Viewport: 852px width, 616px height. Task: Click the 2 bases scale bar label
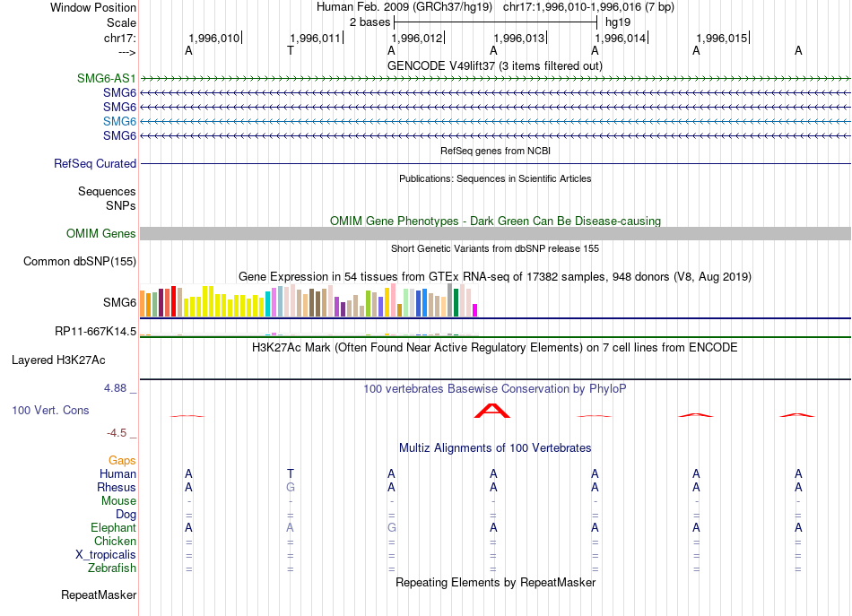(x=369, y=22)
